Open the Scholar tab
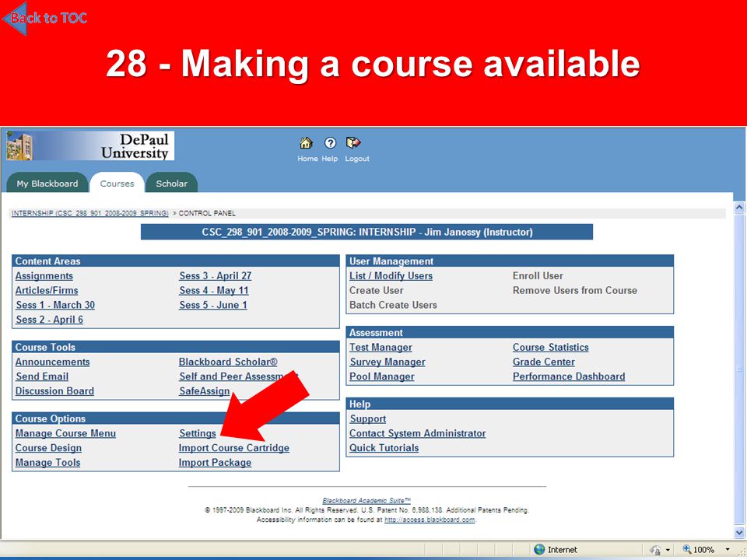The image size is (747, 560). tap(171, 184)
